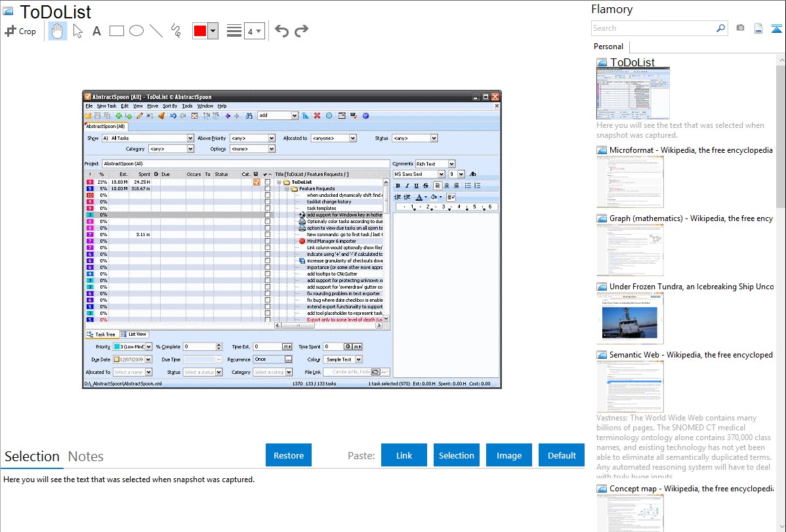Screen dimensions: 786x532
Task: Choose the text annotation tool
Action: (96, 31)
